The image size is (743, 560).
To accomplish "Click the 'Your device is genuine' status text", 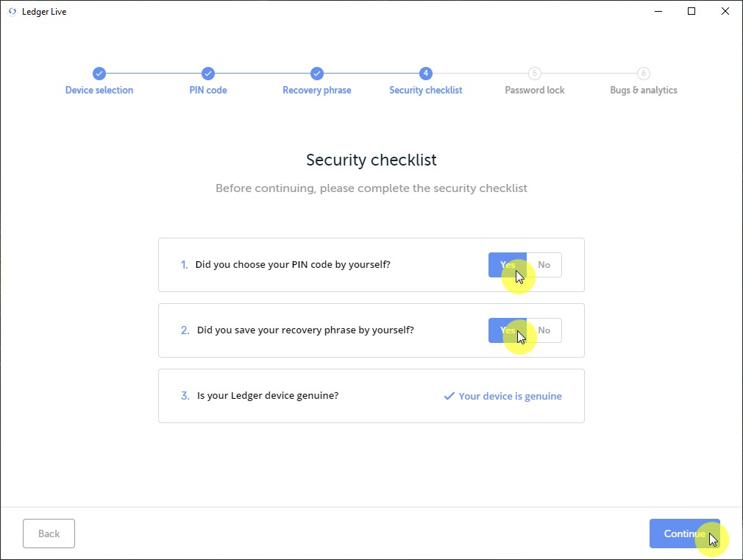I will point(510,396).
